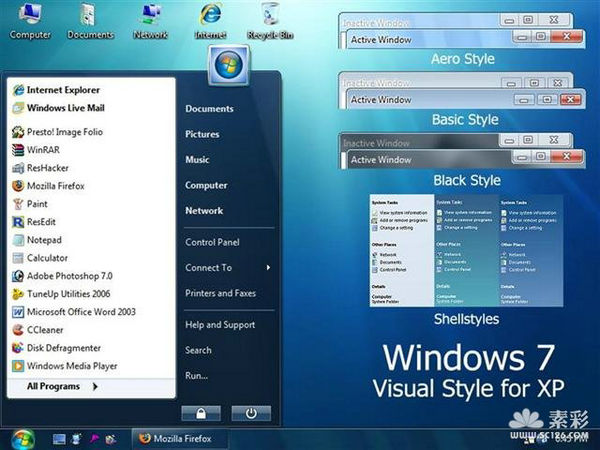This screenshot has height=450, width=600.
Task: Open the Network desktop icon
Action: click(150, 21)
